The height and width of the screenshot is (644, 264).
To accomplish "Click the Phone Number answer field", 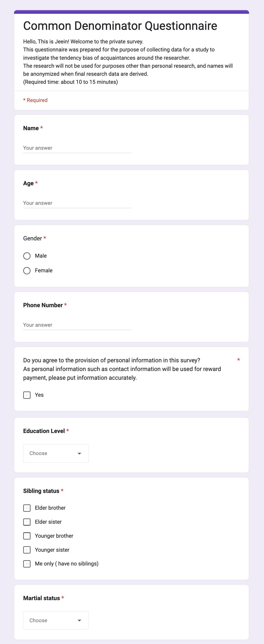I will [x=77, y=325].
